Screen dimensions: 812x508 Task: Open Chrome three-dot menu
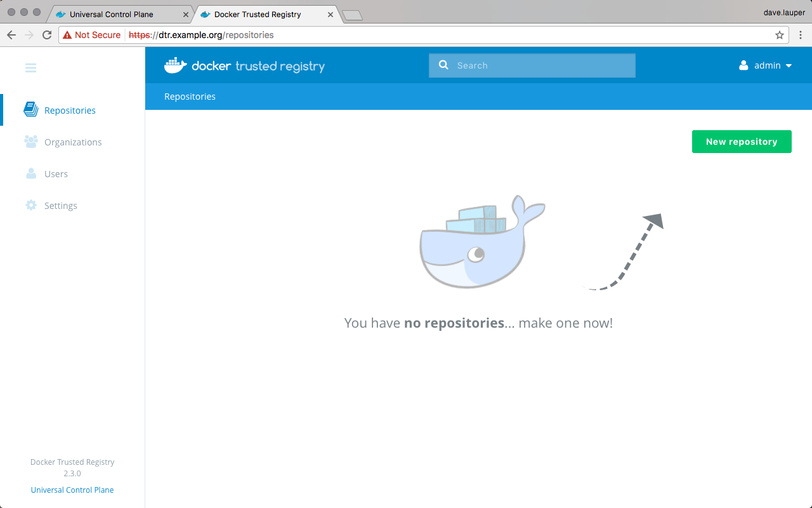[x=800, y=35]
